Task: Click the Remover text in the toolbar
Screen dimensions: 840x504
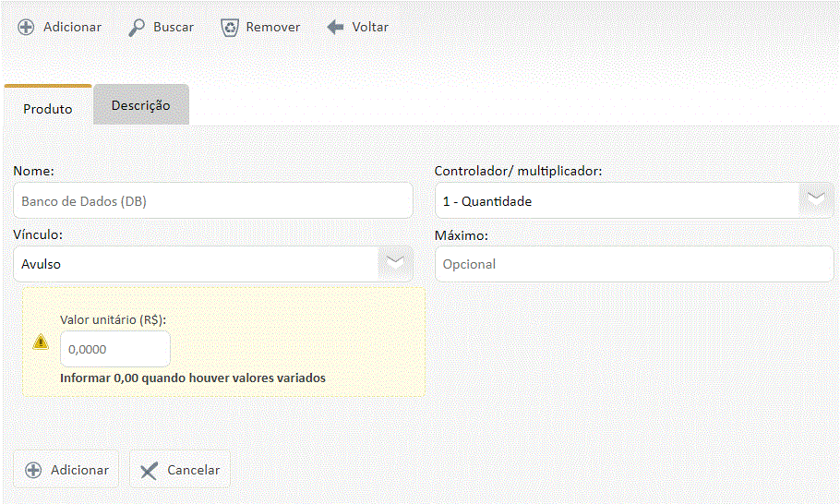Action: 272,27
